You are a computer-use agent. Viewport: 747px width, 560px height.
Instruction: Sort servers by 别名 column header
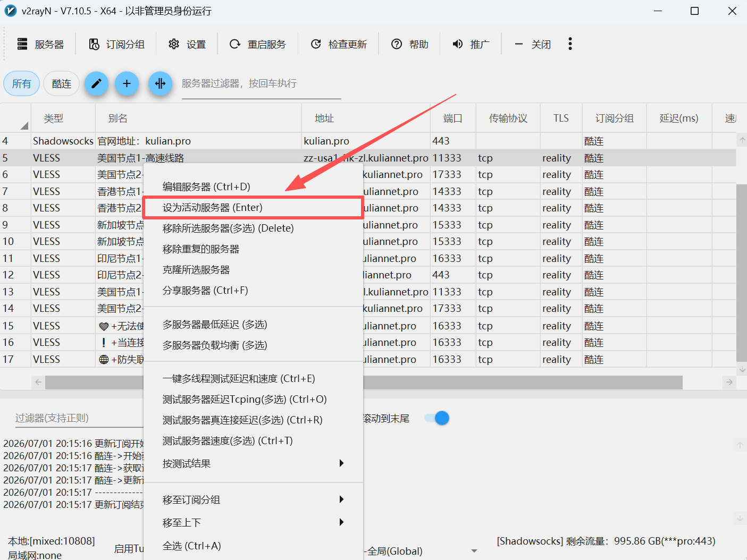[x=198, y=118]
